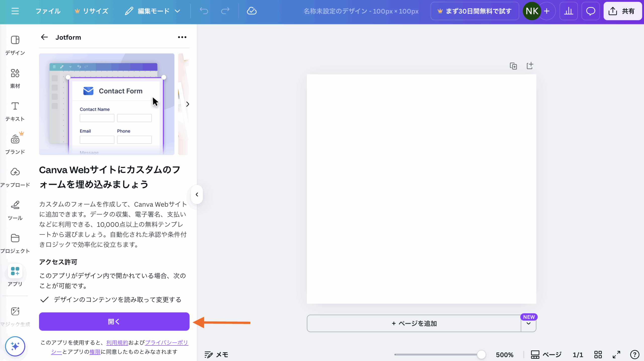
Task: Open the 500% zoom level menu
Action: tap(504, 355)
